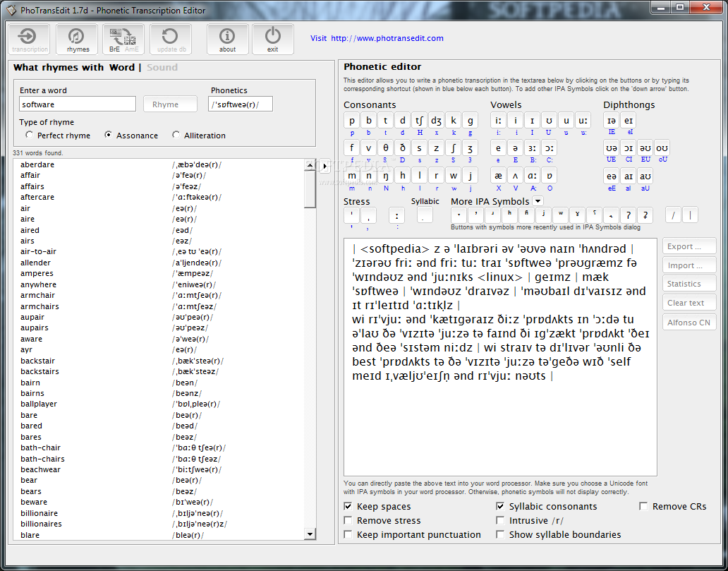Image resolution: width=728 pixels, height=571 pixels.
Task: Click the Import button
Action: [x=689, y=265]
